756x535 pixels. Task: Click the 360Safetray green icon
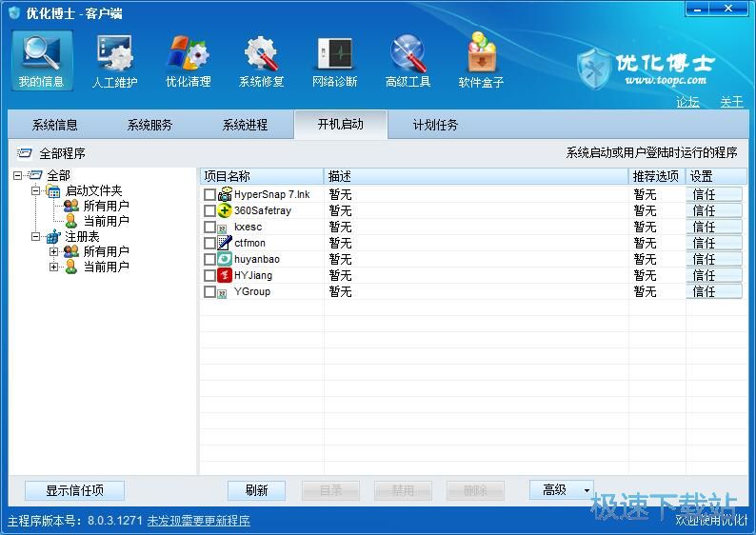pos(225,210)
